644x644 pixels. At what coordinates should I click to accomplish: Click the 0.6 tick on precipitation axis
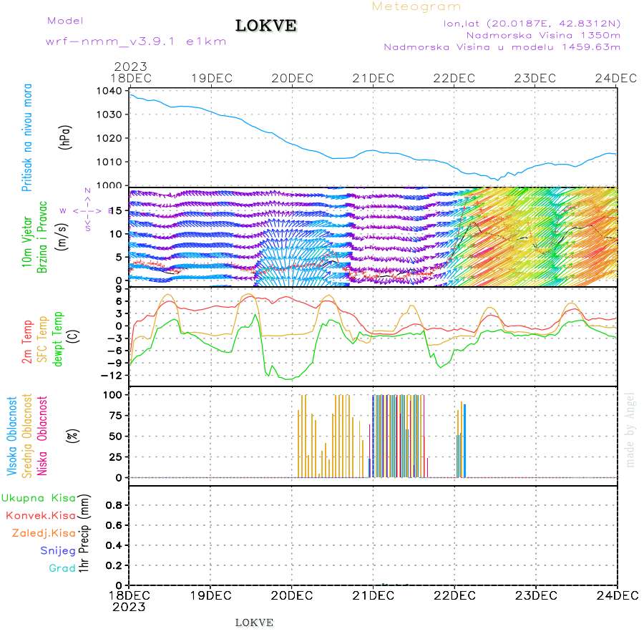coord(114,525)
